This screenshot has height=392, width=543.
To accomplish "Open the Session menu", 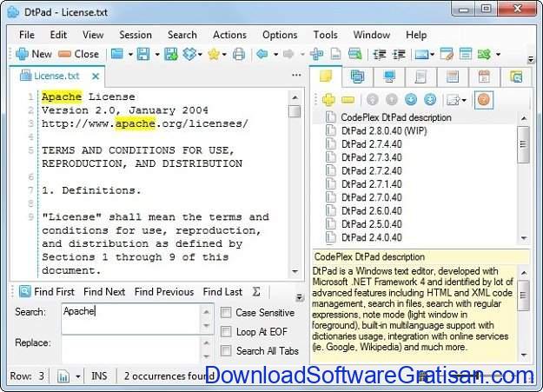I will 136,35.
